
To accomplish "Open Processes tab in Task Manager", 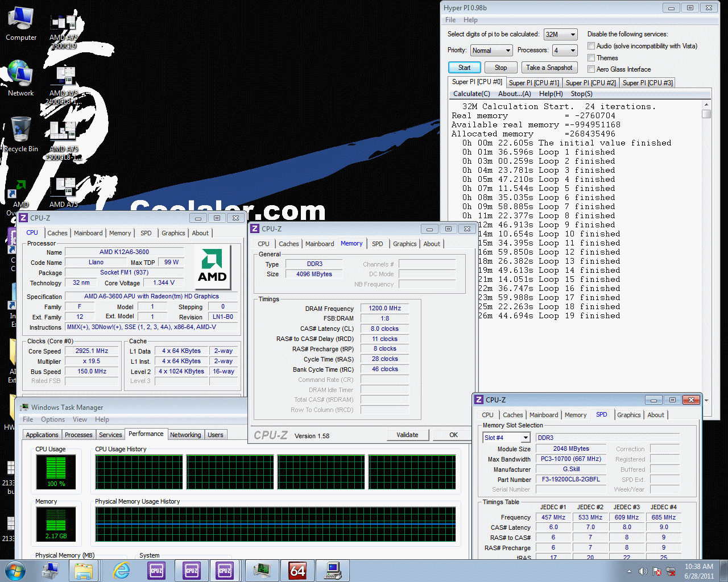I will pos(78,435).
